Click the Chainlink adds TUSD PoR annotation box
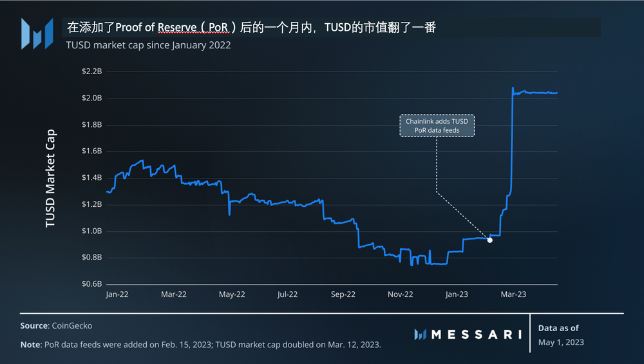Screen dimensions: 644x364 (x=437, y=126)
